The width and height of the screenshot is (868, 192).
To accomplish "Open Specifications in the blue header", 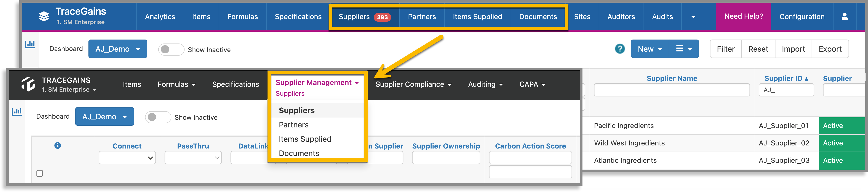I will click(298, 17).
